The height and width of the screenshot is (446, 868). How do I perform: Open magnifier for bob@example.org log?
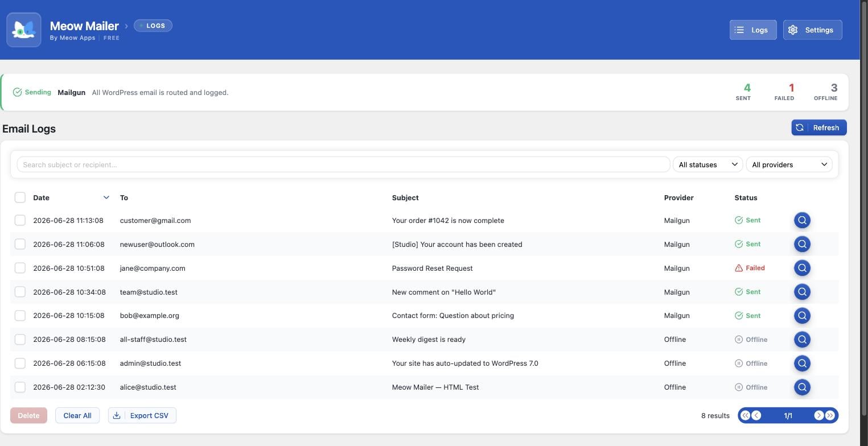pos(802,316)
